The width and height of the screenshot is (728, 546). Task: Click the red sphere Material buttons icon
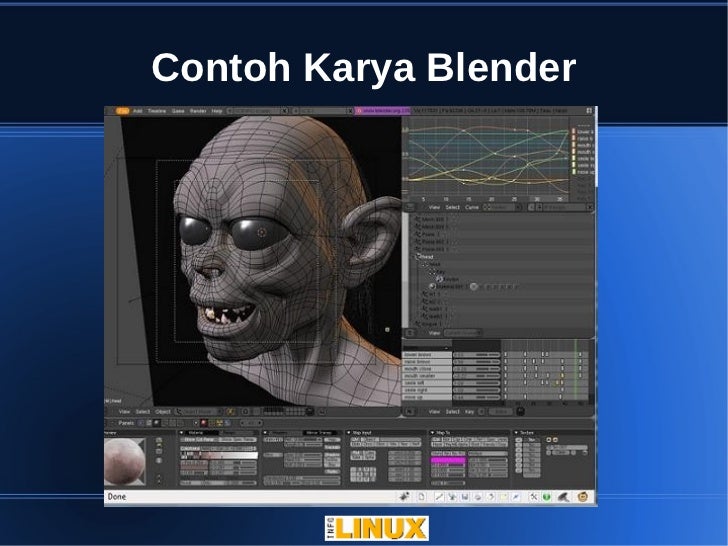click(x=203, y=423)
